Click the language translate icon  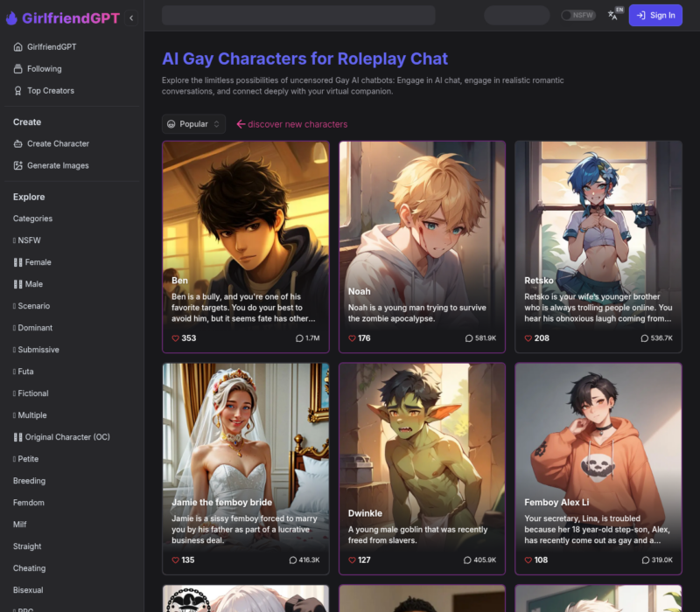pyautogui.click(x=613, y=15)
